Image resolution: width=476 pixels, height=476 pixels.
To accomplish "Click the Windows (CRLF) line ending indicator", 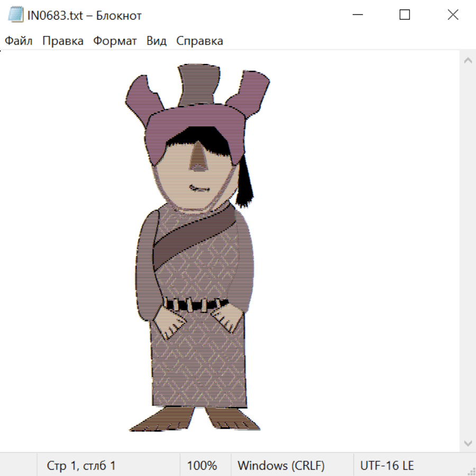I will point(281,466).
